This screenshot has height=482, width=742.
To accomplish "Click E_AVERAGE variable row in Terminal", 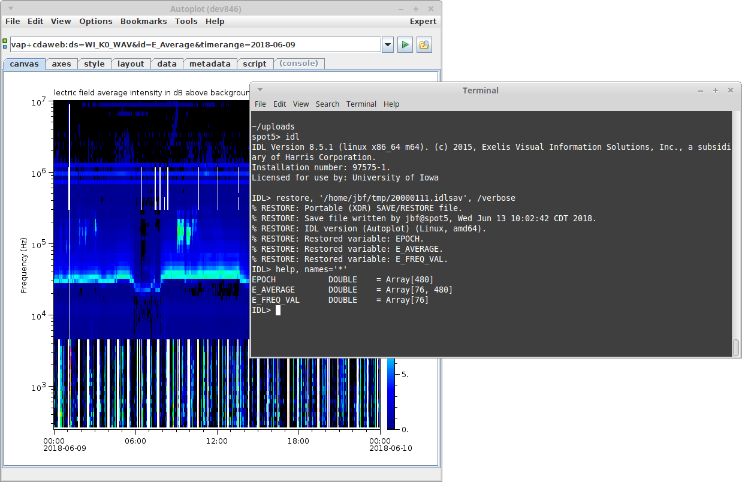I will [352, 290].
